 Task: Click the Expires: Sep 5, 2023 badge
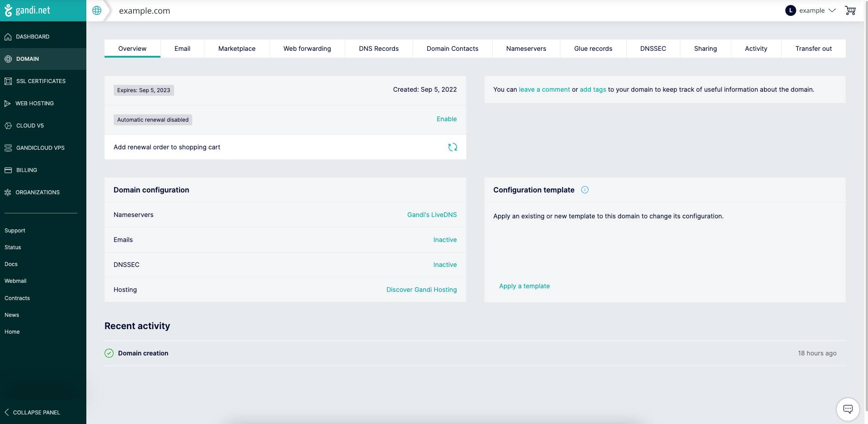click(x=144, y=90)
